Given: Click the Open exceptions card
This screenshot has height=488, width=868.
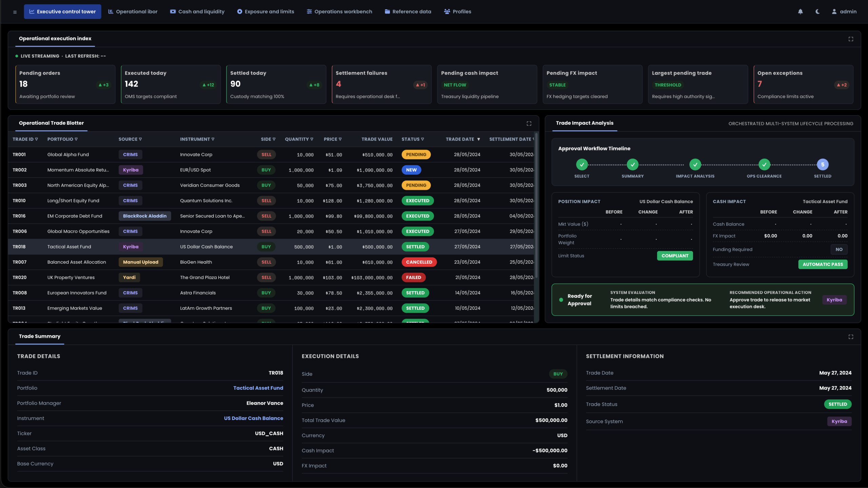Looking at the screenshot, I should pos(803,84).
